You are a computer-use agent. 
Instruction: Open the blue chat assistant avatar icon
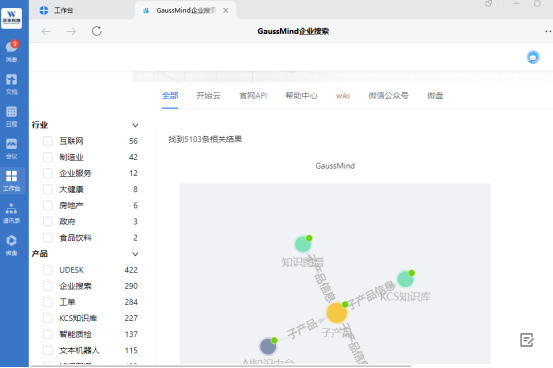[533, 57]
